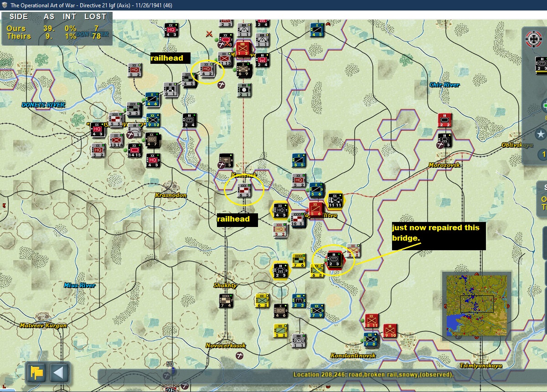Click the Novocerkassk town label
This screenshot has height=392, width=547.
(x=226, y=346)
